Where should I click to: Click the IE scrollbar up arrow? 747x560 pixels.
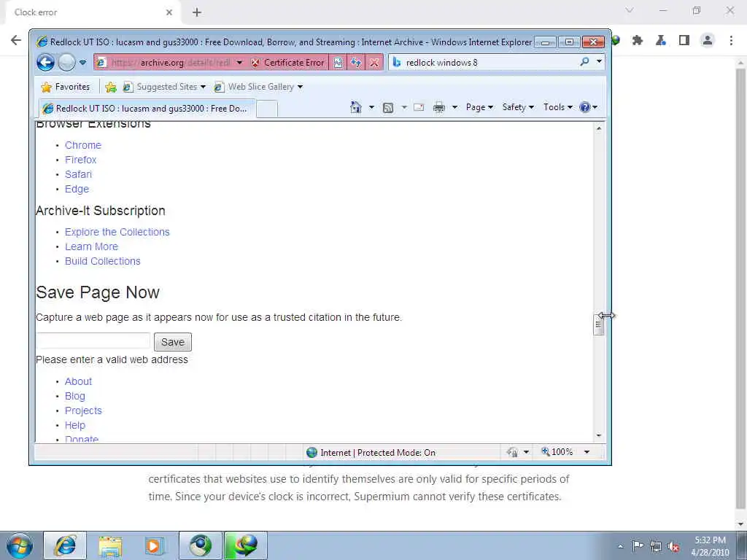pyautogui.click(x=599, y=128)
